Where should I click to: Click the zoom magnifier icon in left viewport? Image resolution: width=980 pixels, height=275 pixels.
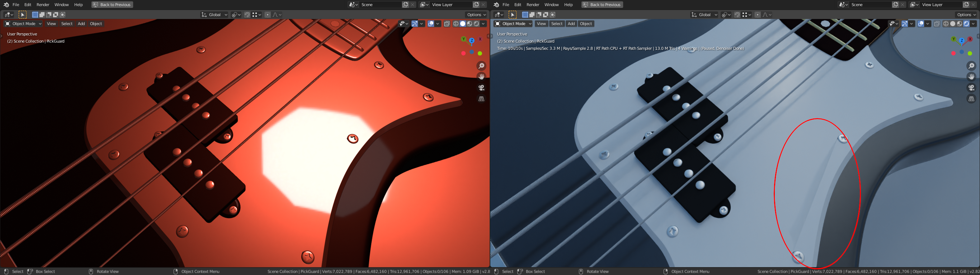[x=481, y=66]
